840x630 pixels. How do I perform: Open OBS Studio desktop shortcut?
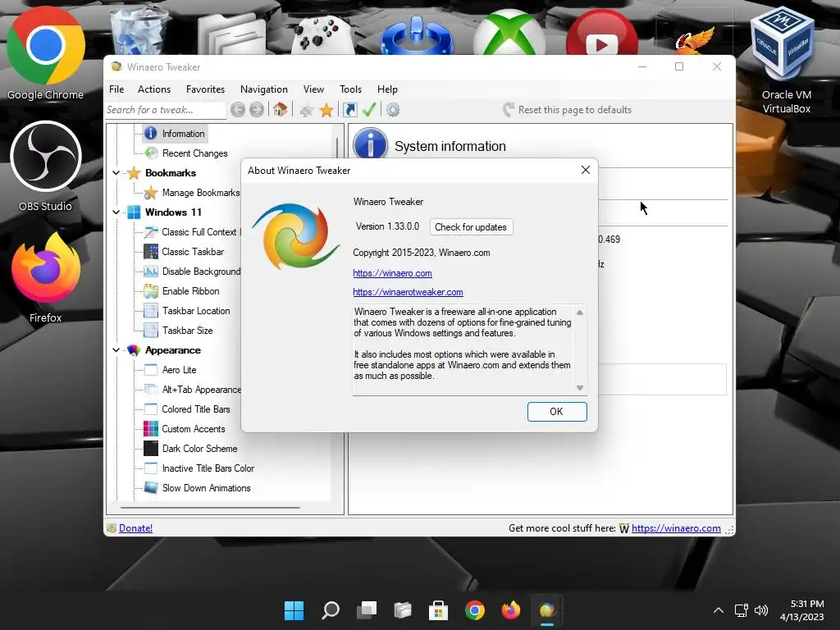46,166
